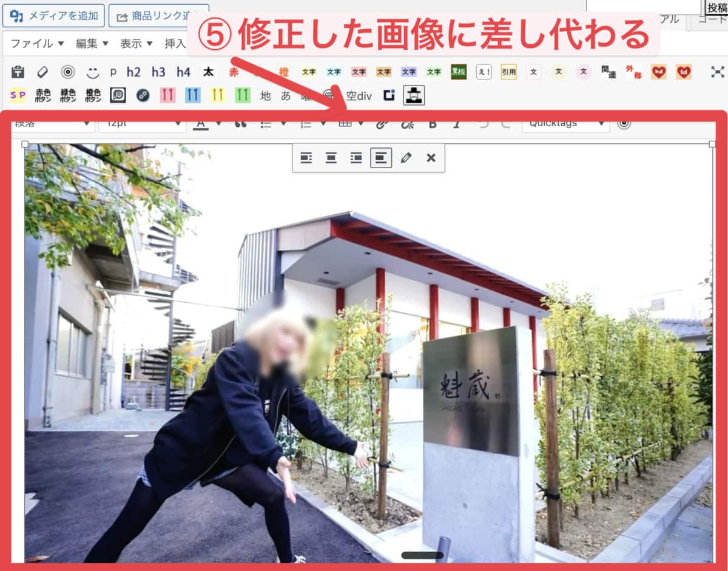Open the 編集 menu
728x571 pixels.
[92, 44]
